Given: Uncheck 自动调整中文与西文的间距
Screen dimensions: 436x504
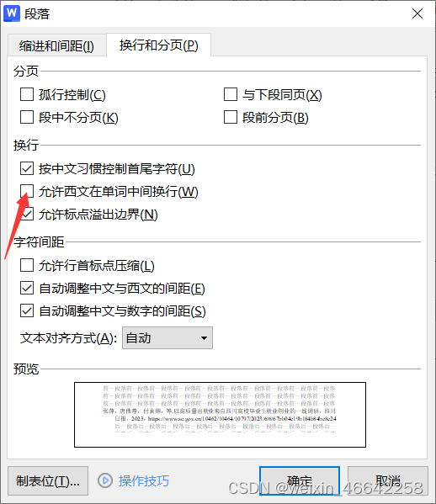Looking at the screenshot, I should coord(27,288).
